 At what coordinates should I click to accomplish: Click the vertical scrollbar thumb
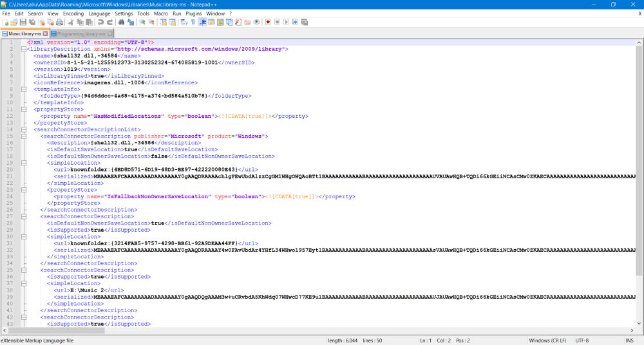click(639, 160)
